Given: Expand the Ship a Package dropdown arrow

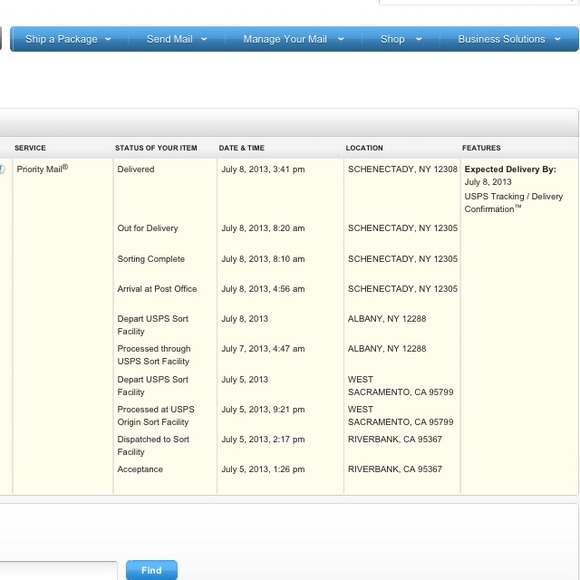Looking at the screenshot, I should coord(108,39).
